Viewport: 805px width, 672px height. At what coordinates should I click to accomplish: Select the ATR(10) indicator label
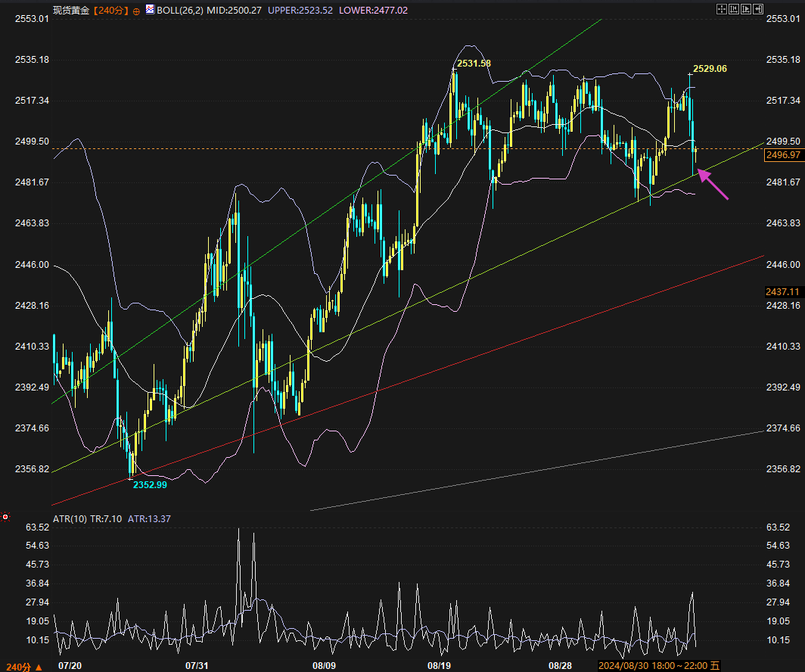[75, 518]
